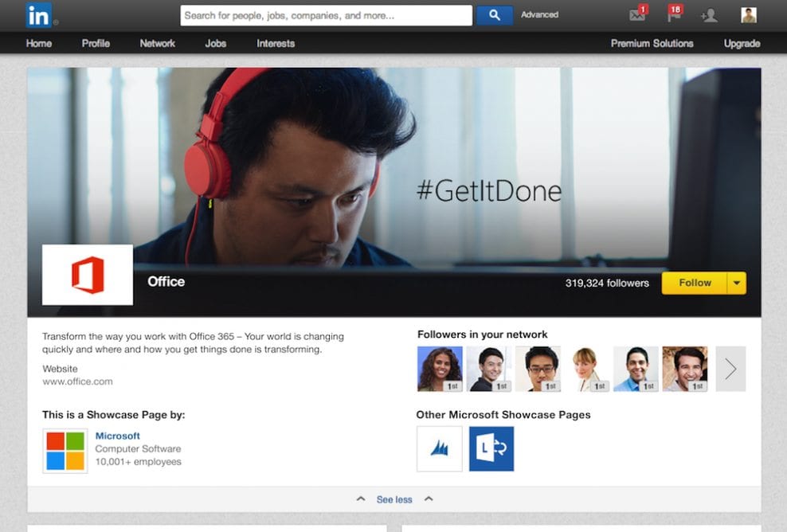Click the add connections icon

(709, 16)
